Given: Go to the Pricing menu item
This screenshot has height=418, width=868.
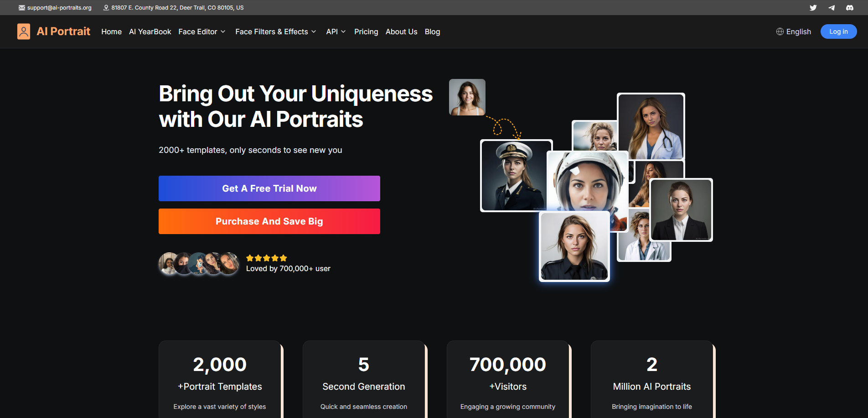Looking at the screenshot, I should pos(366,31).
